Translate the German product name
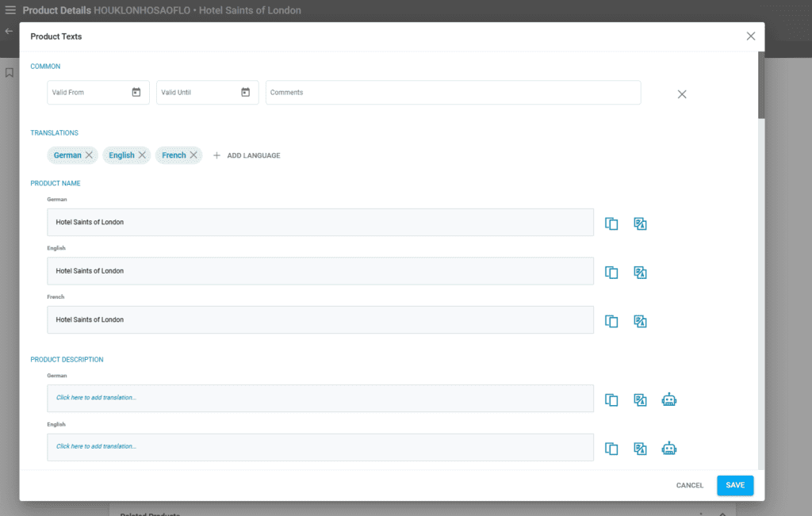This screenshot has width=812, height=516. [640, 224]
